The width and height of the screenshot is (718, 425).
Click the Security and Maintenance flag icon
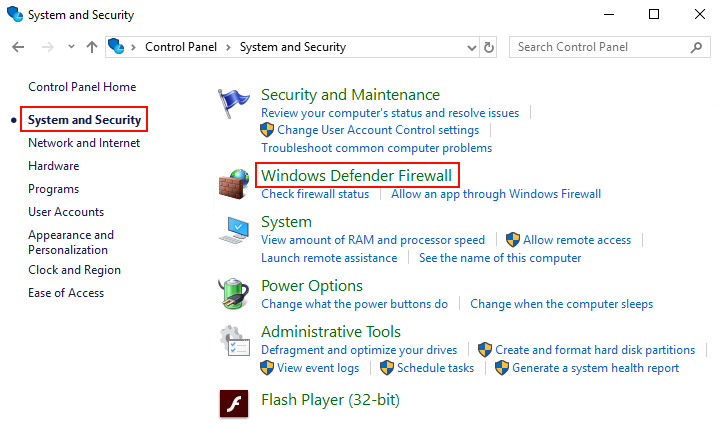click(234, 104)
